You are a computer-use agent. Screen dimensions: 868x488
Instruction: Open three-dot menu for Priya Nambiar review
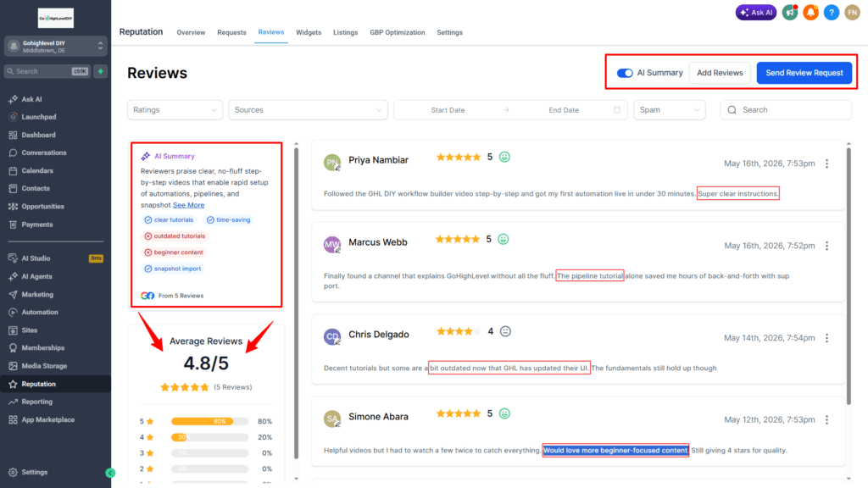coord(826,164)
